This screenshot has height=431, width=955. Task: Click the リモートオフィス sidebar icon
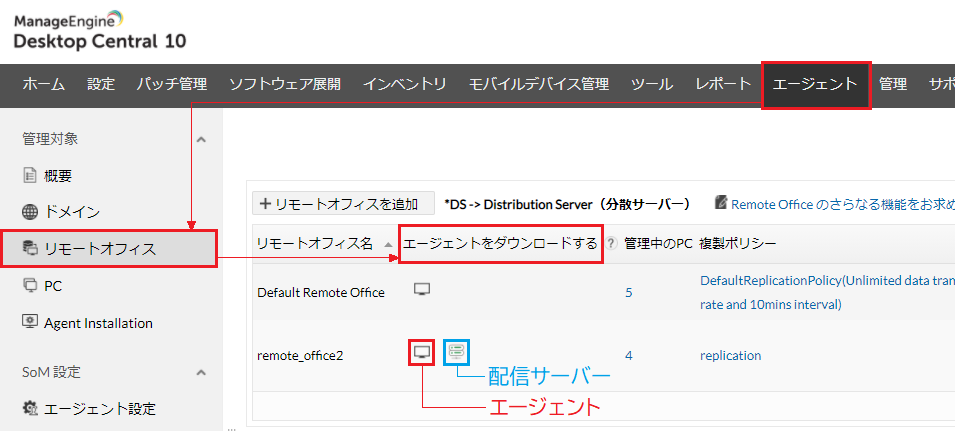[30, 248]
